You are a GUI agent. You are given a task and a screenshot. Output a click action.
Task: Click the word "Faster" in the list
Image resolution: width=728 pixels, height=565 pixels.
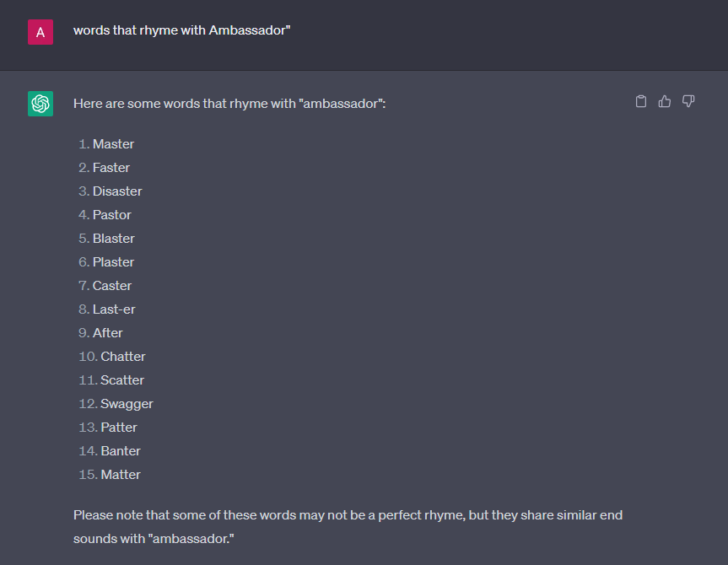pos(111,168)
